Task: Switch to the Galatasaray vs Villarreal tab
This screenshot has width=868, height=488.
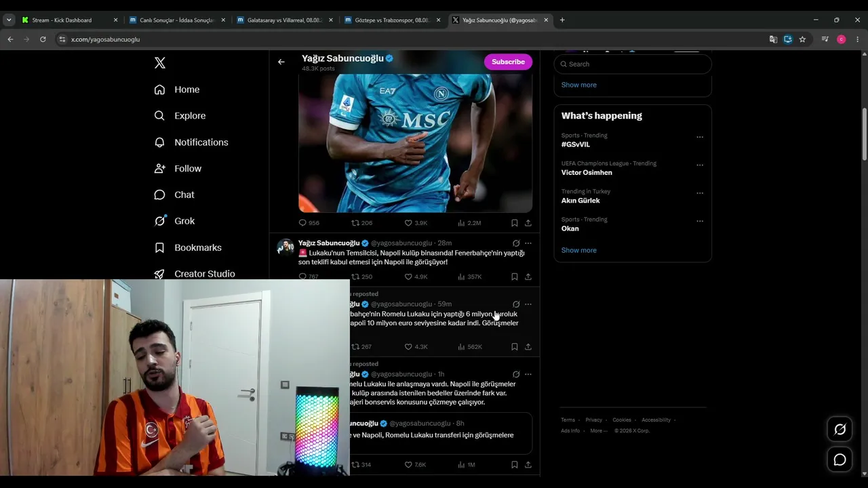Action: [x=284, y=20]
